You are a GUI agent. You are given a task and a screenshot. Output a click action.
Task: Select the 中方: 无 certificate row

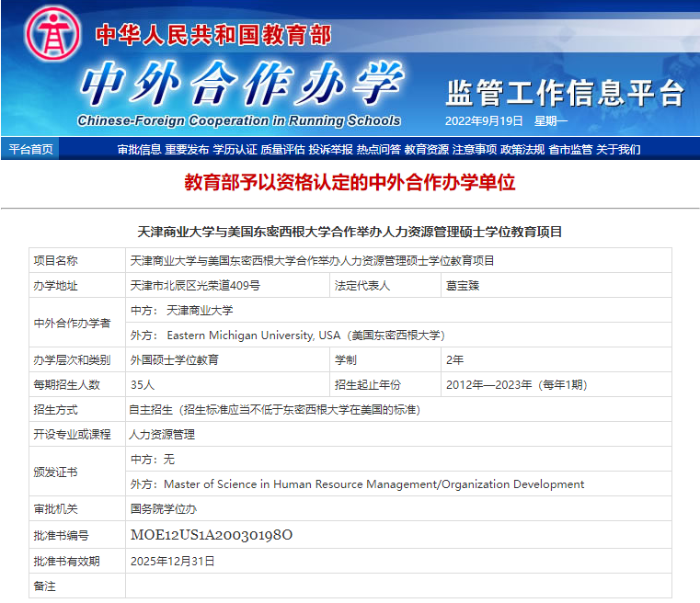click(x=398, y=459)
